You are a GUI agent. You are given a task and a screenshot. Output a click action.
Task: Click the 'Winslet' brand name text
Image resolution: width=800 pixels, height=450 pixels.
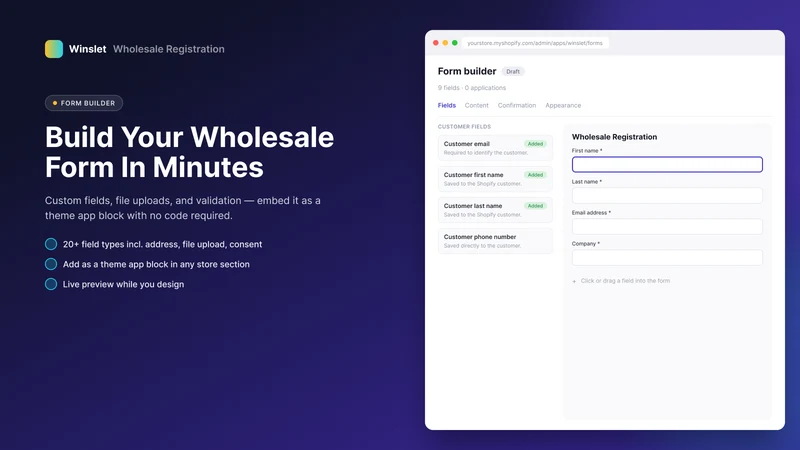pyautogui.click(x=87, y=49)
